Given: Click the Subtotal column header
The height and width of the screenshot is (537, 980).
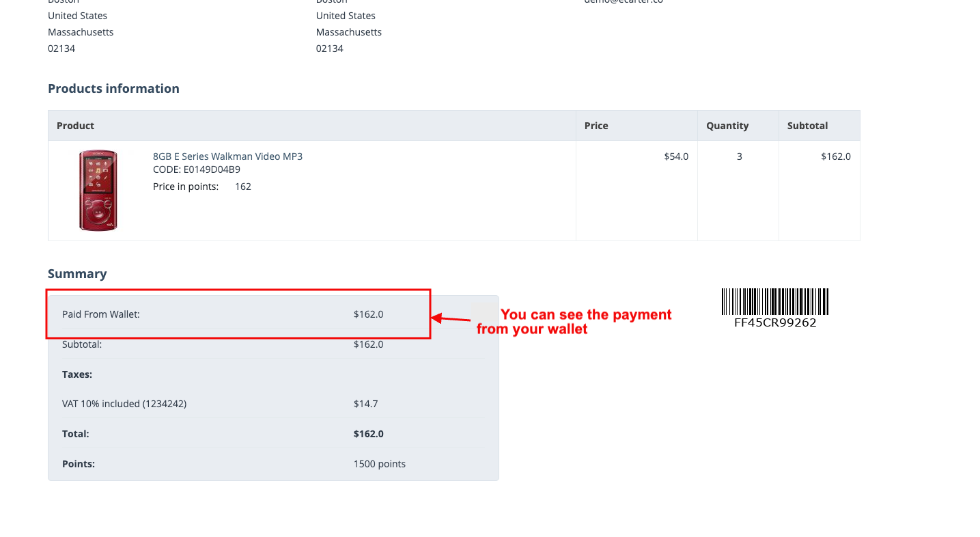Looking at the screenshot, I should [x=807, y=126].
